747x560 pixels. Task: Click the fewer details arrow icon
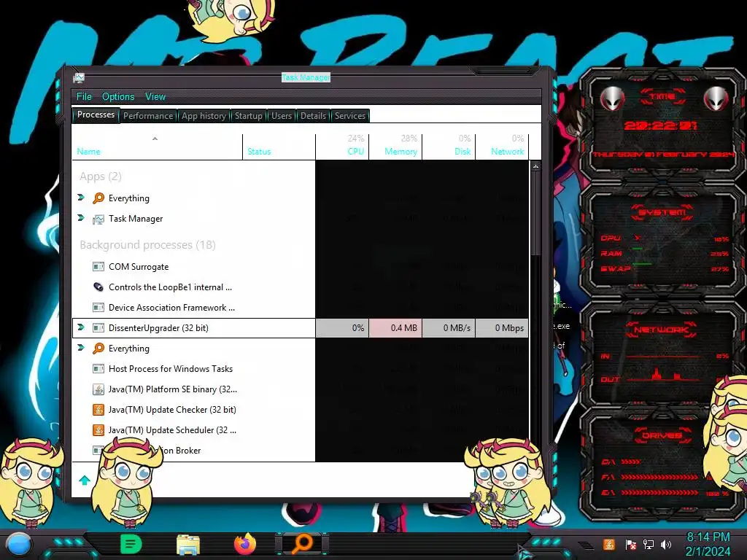pyautogui.click(x=85, y=480)
